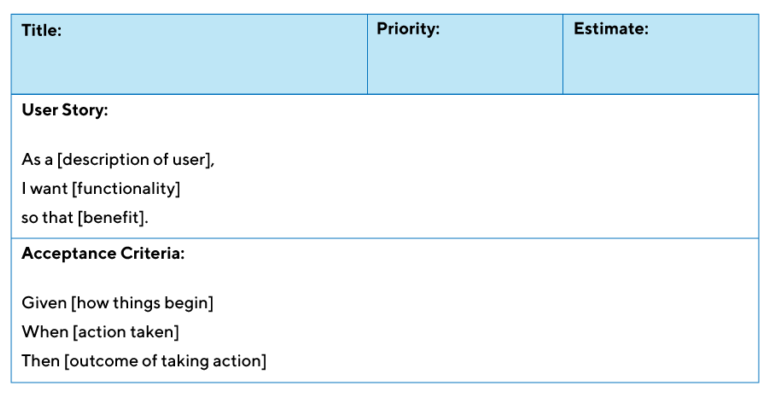
Task: Click the [how things begin] placeholder
Action: (142, 303)
